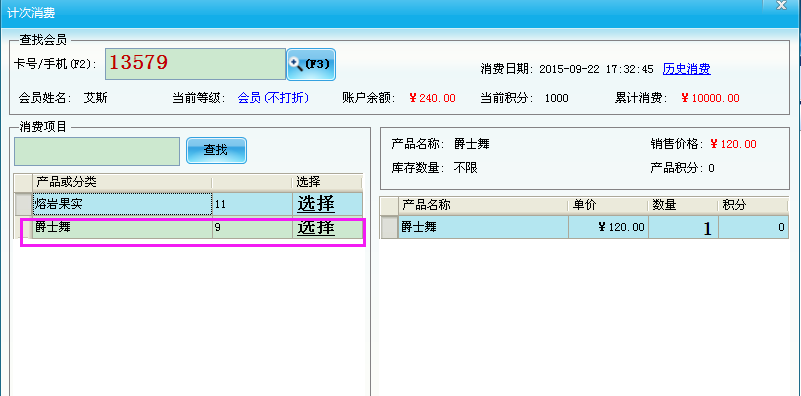
Task: Click the current points value 1000
Action: point(556,98)
